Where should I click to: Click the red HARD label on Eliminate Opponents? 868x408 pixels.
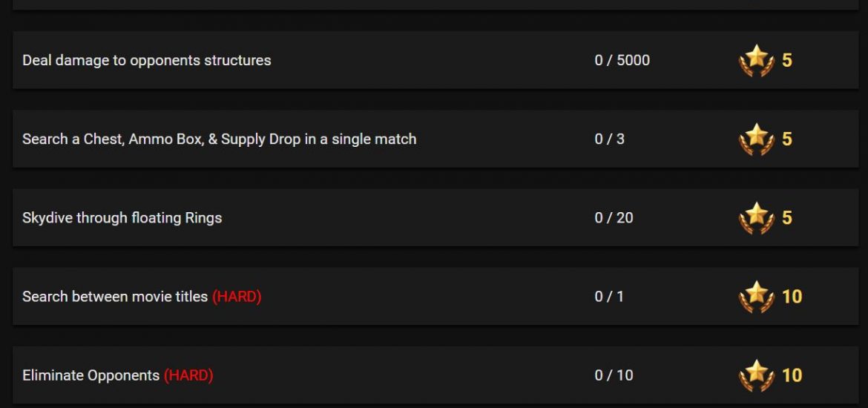(x=188, y=375)
